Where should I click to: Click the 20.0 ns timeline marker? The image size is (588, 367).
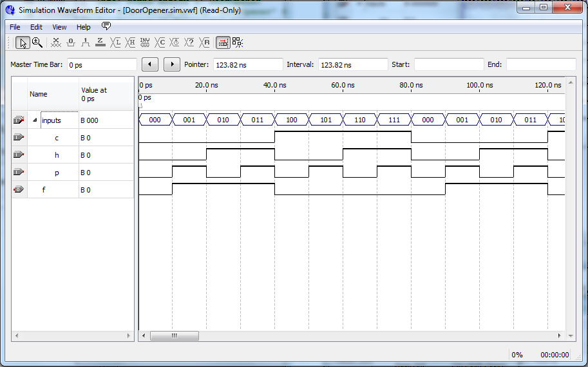click(206, 85)
